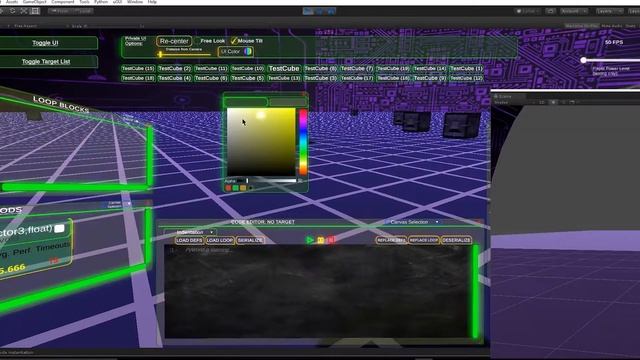Click the saturation-brightness square in color picker
This screenshot has width=640, height=360.
pos(261,142)
